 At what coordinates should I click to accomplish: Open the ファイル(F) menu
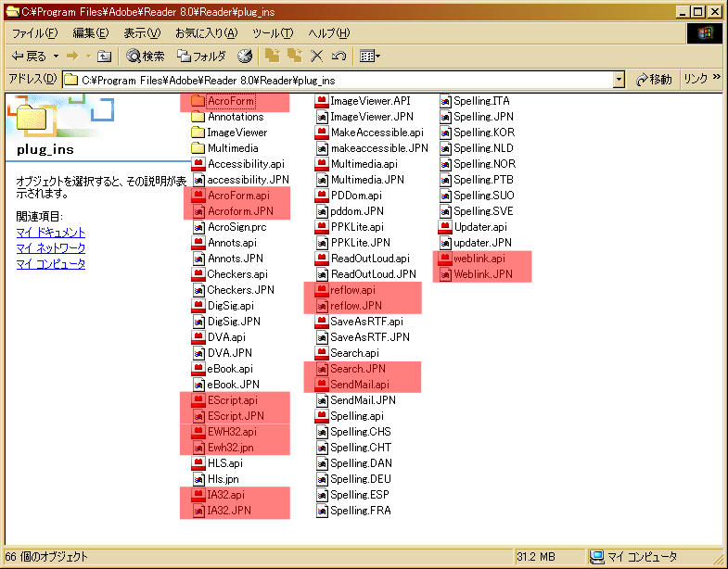(35, 33)
